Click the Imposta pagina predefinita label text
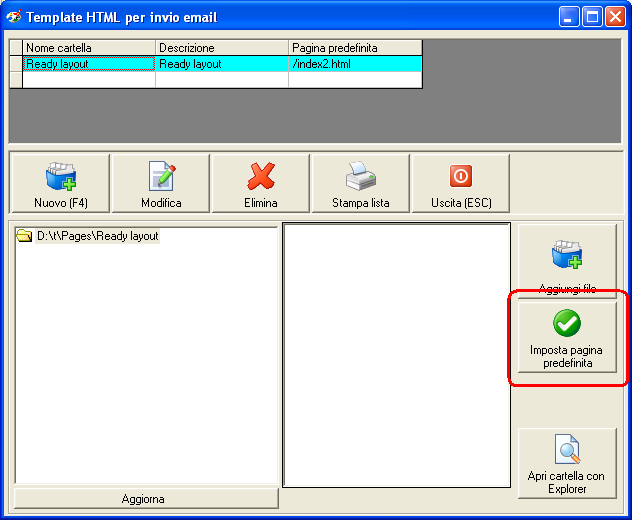This screenshot has width=632, height=520. tap(567, 356)
